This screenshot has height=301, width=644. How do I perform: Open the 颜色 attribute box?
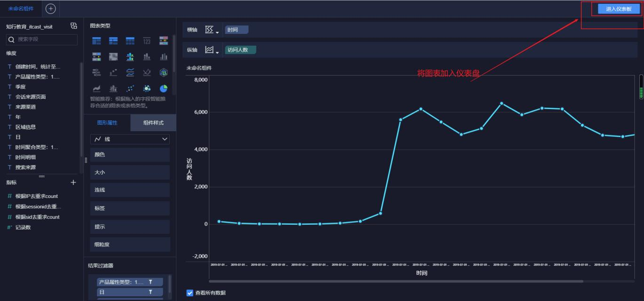tap(130, 155)
